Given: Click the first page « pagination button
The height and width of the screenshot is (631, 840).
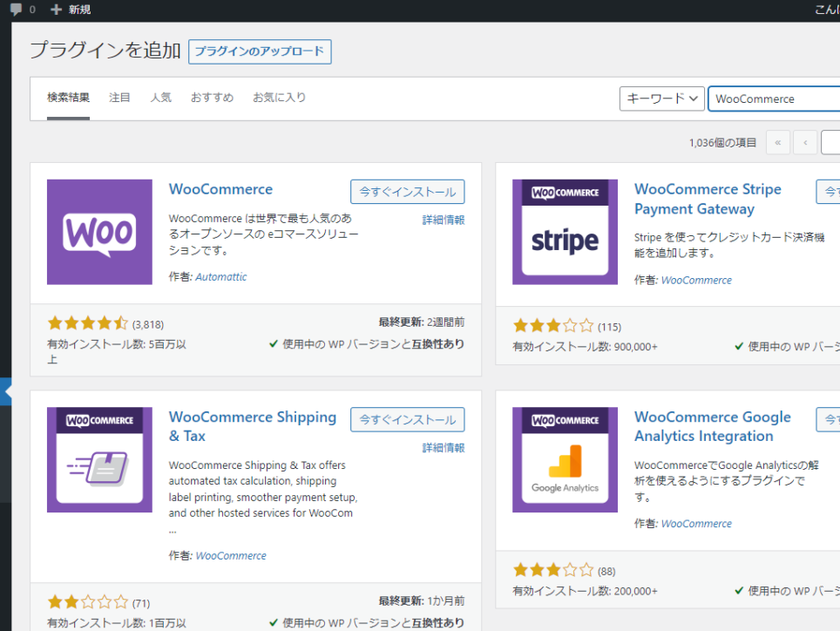Looking at the screenshot, I should [x=778, y=142].
